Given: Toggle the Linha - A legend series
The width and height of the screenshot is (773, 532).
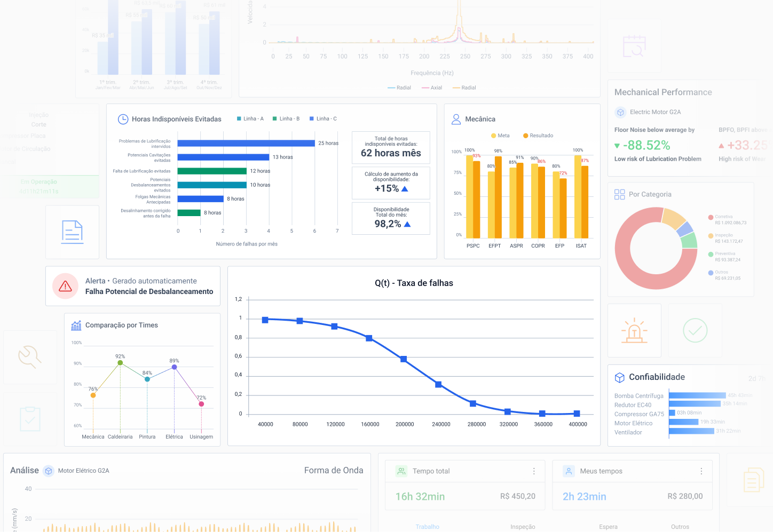Looking at the screenshot, I should (250, 119).
